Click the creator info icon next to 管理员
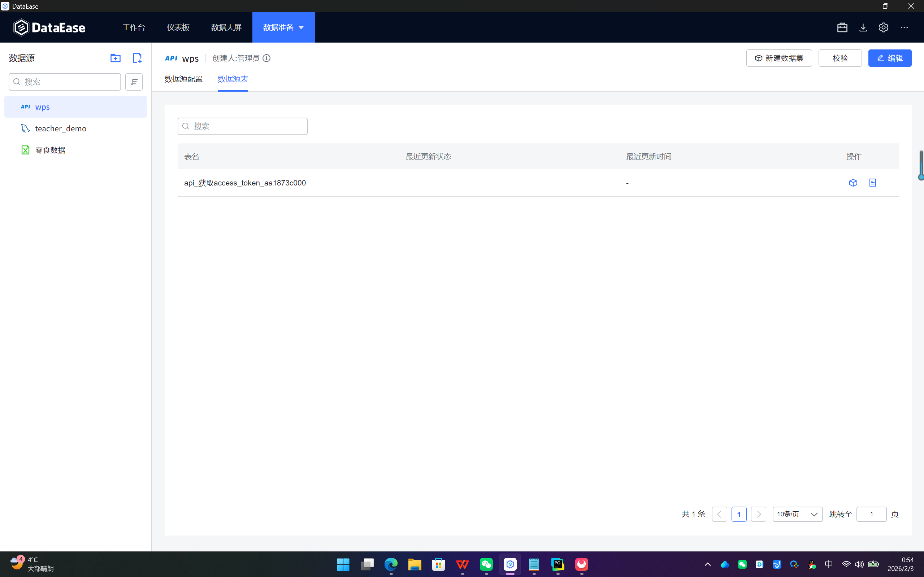The height and width of the screenshot is (577, 924). point(266,58)
